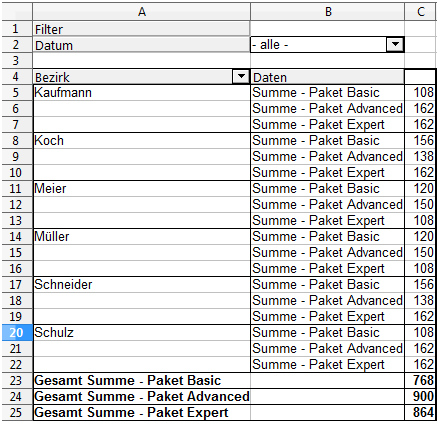439x423 pixels.
Task: Click the total value 864 cell
Action: coord(420,412)
